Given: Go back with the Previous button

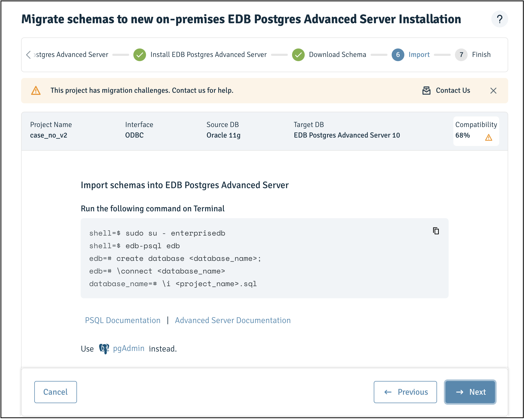Looking at the screenshot, I should point(405,392).
